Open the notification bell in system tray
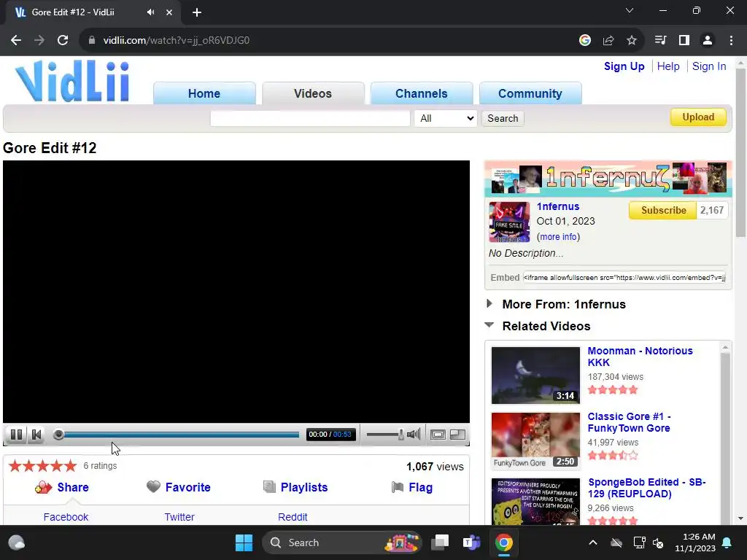The image size is (747, 560). click(727, 542)
